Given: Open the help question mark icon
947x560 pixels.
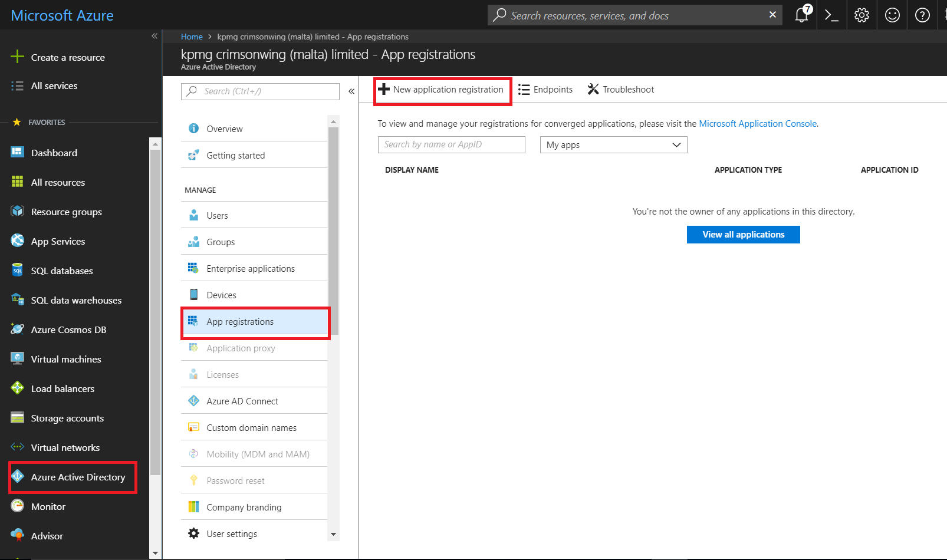Looking at the screenshot, I should click(x=921, y=15).
